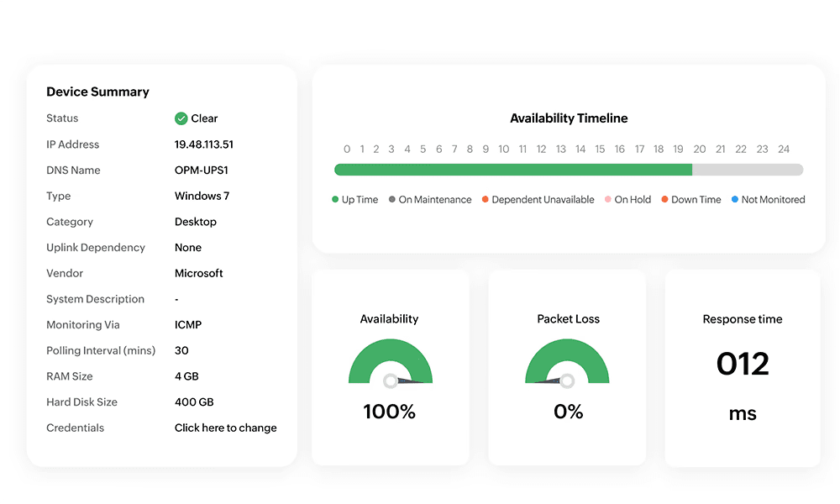Click the Availability gauge needle
Image resolution: width=840 pixels, height=504 pixels.
410,381
